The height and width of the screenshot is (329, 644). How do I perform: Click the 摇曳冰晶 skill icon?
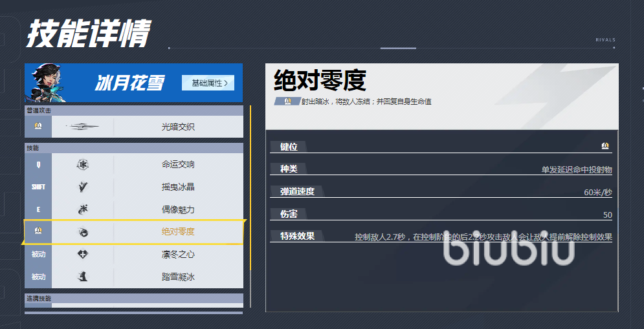(82, 187)
